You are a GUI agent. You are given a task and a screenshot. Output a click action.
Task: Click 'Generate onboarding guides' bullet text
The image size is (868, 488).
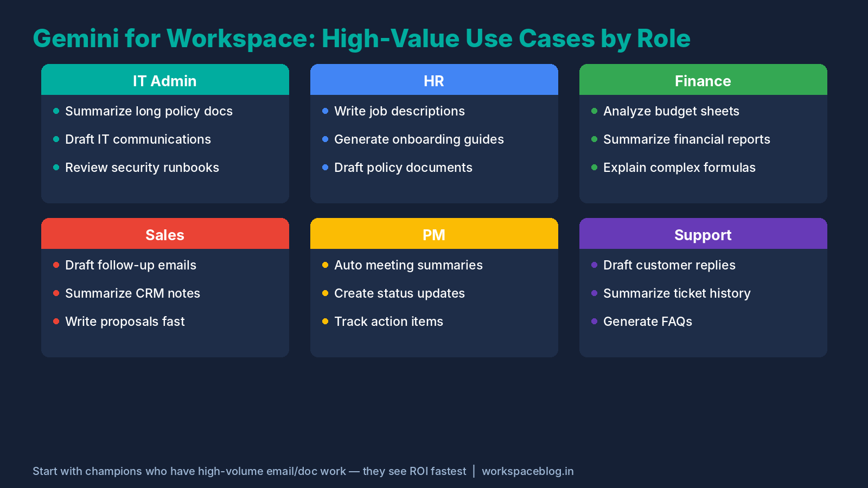click(x=419, y=139)
